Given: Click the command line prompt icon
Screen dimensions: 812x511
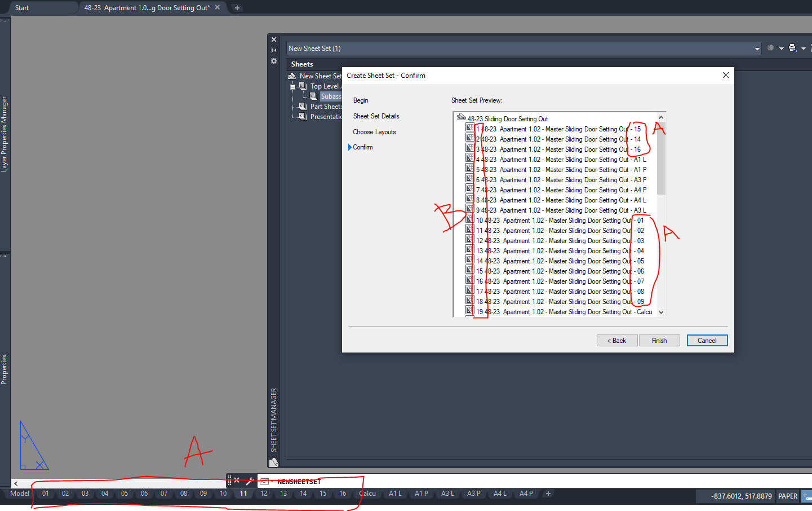Looking at the screenshot, I should click(264, 482).
